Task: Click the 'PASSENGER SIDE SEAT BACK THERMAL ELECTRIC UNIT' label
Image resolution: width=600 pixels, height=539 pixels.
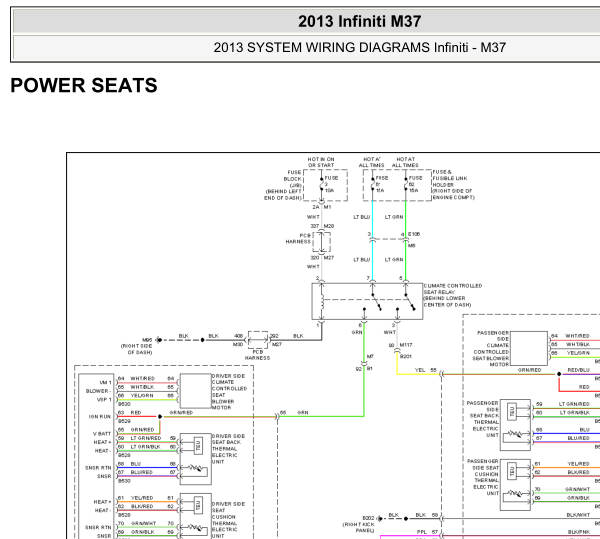Action: tap(483, 419)
